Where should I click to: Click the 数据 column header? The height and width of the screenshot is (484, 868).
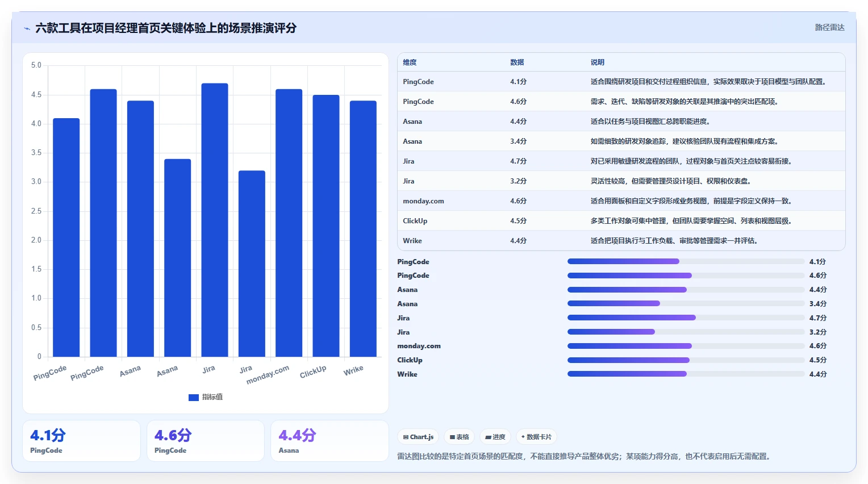pos(517,62)
